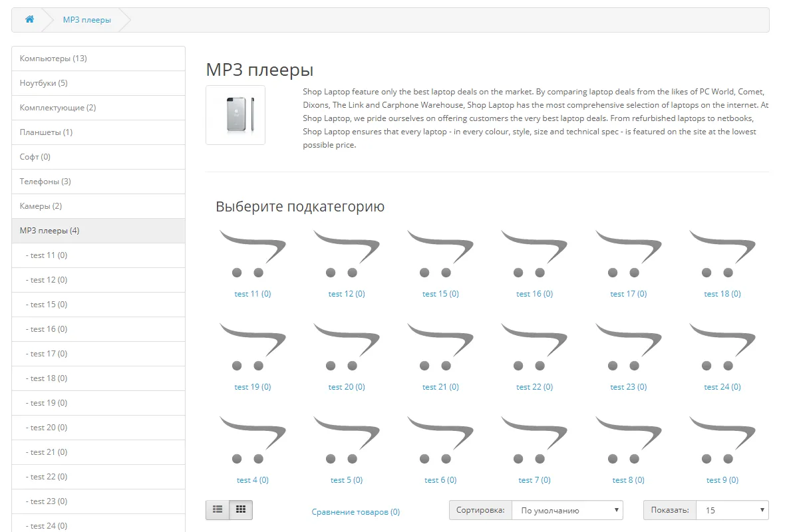Select sidebar subcategory test 18 (0)
The width and height of the screenshot is (787, 532).
click(x=98, y=378)
